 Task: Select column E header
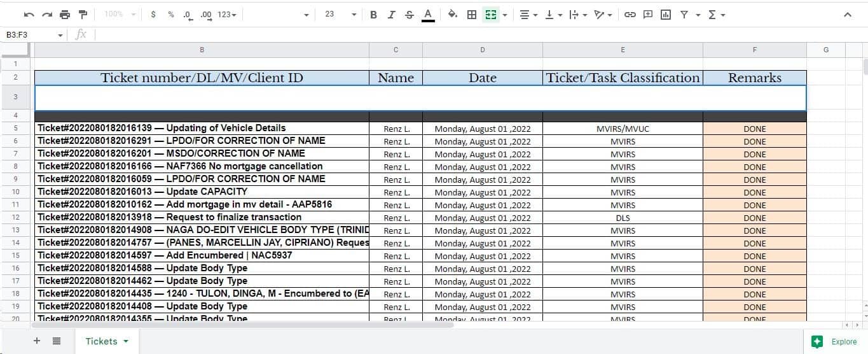(x=623, y=50)
